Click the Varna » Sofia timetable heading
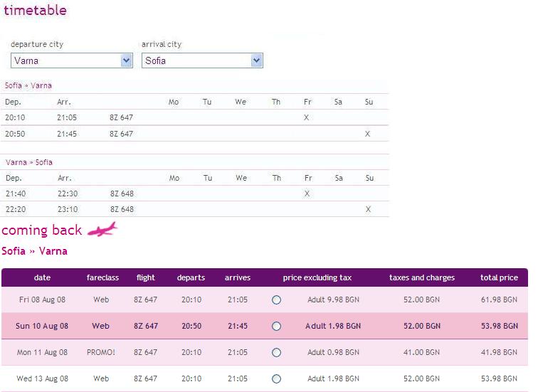Viewport: 538px width, 392px height. pyautogui.click(x=28, y=162)
